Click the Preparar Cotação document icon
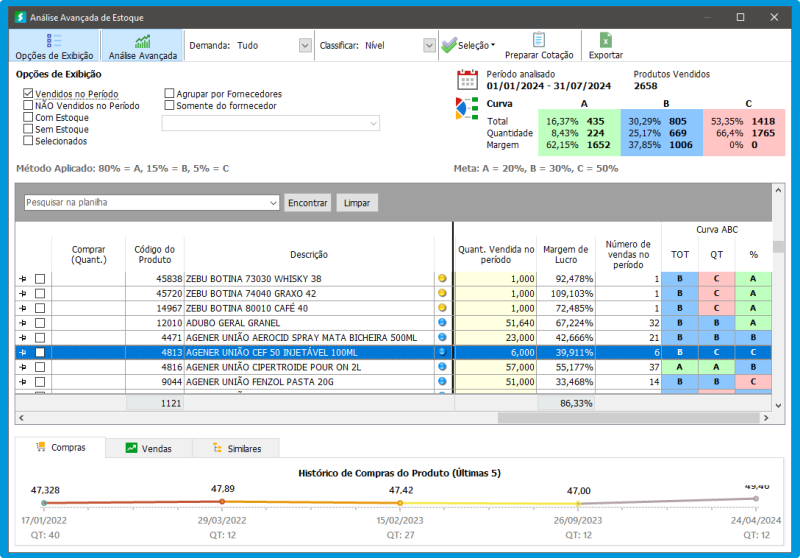This screenshot has width=800, height=558. pyautogui.click(x=539, y=40)
